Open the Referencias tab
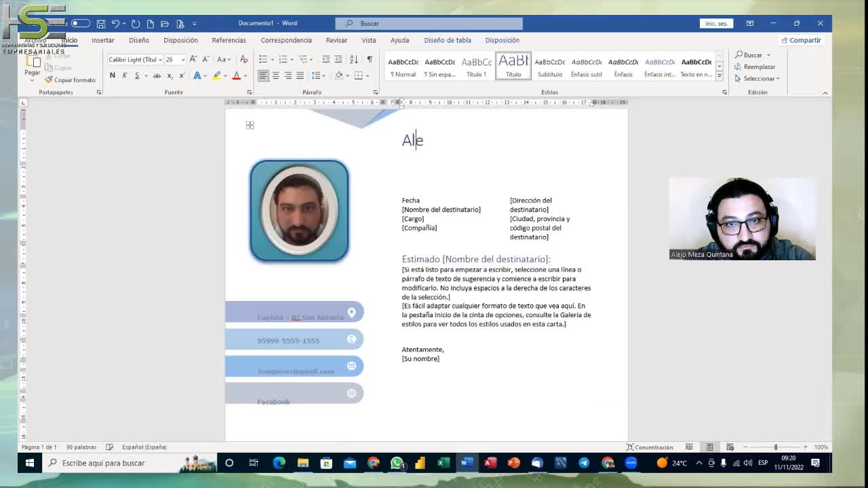The height and width of the screenshot is (488, 868). tap(229, 40)
